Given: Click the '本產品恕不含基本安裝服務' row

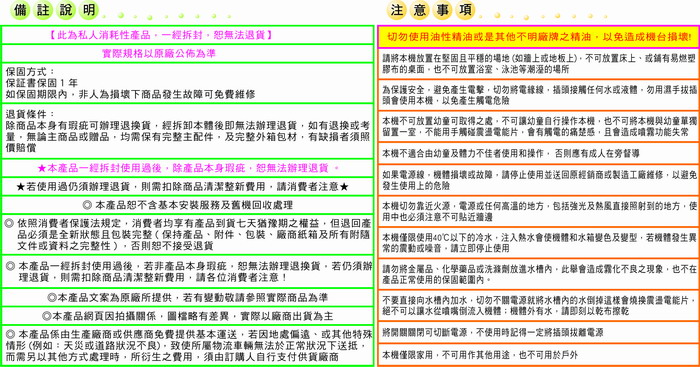Looking at the screenshot, I should (x=188, y=205).
